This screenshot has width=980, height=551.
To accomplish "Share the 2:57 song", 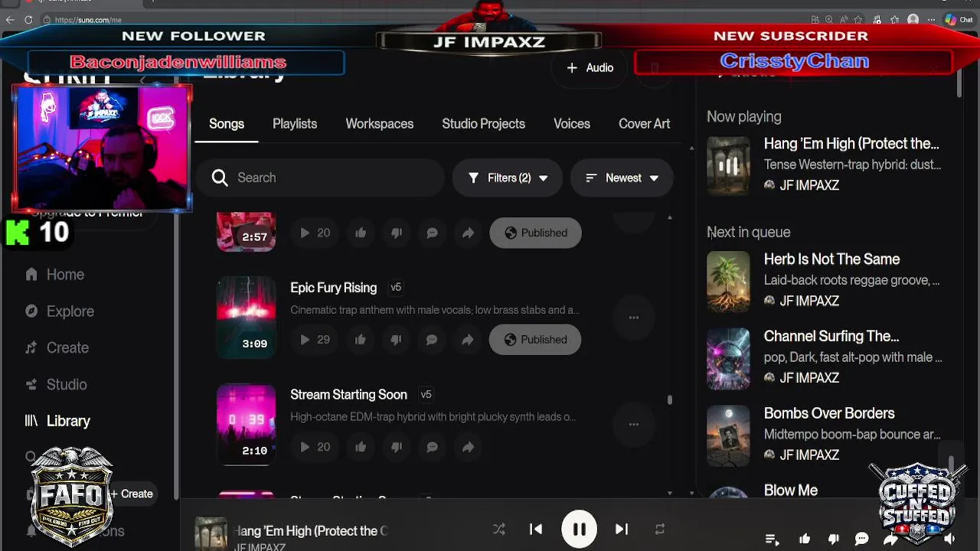I will click(468, 233).
